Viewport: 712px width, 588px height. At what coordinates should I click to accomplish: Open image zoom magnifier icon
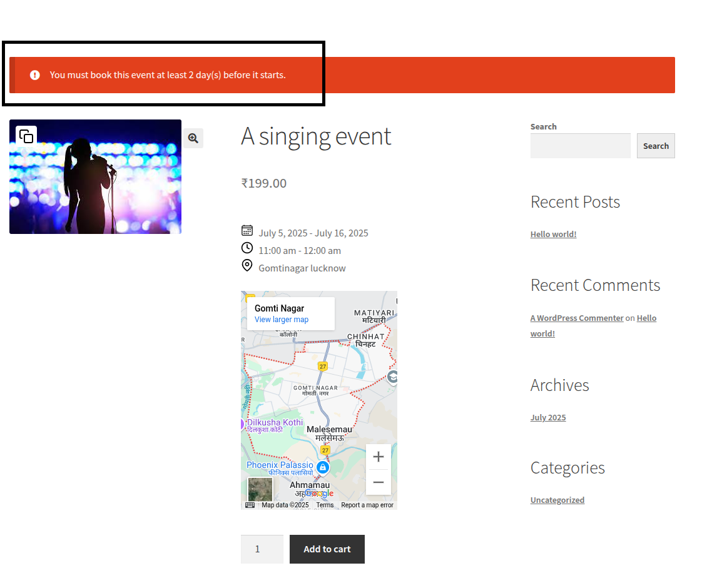pyautogui.click(x=193, y=138)
